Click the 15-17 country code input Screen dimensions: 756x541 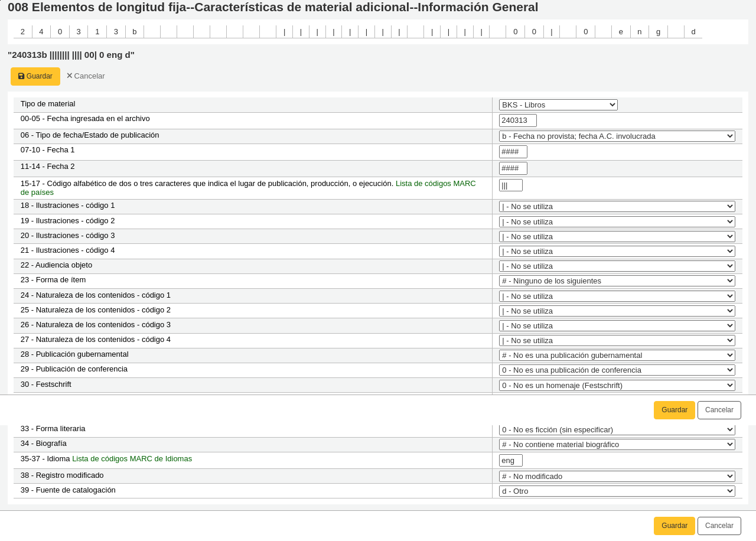[x=511, y=185]
